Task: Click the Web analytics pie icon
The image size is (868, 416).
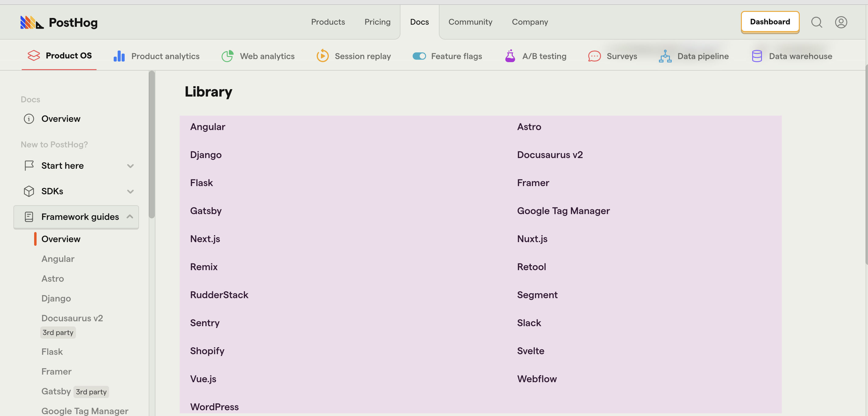Action: click(227, 56)
